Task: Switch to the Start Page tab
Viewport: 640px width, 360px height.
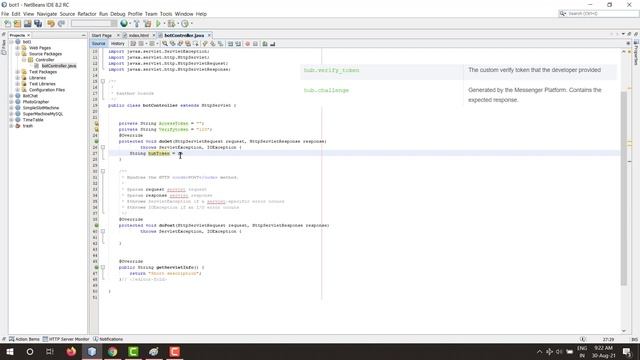Action: (x=102, y=36)
